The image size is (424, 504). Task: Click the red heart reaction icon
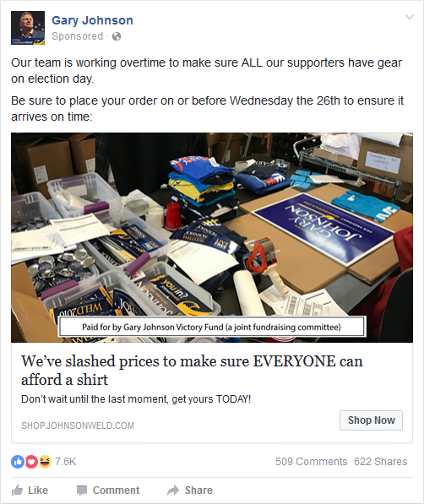31,462
